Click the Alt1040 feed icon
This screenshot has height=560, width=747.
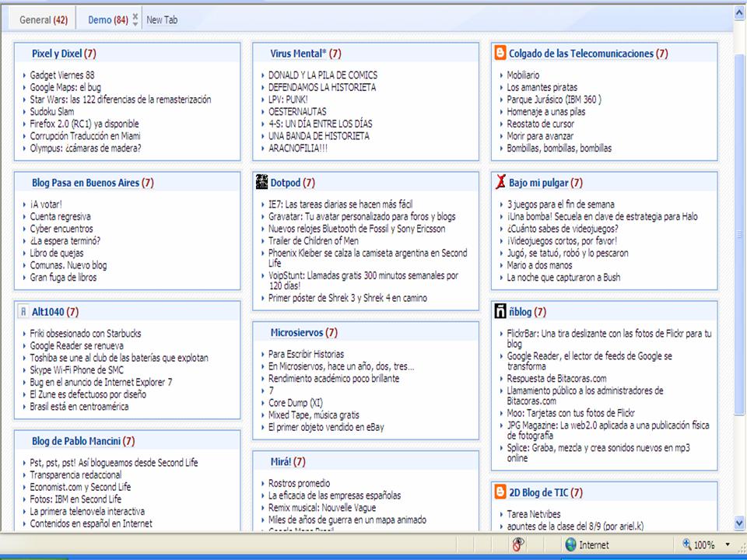pos(23,311)
